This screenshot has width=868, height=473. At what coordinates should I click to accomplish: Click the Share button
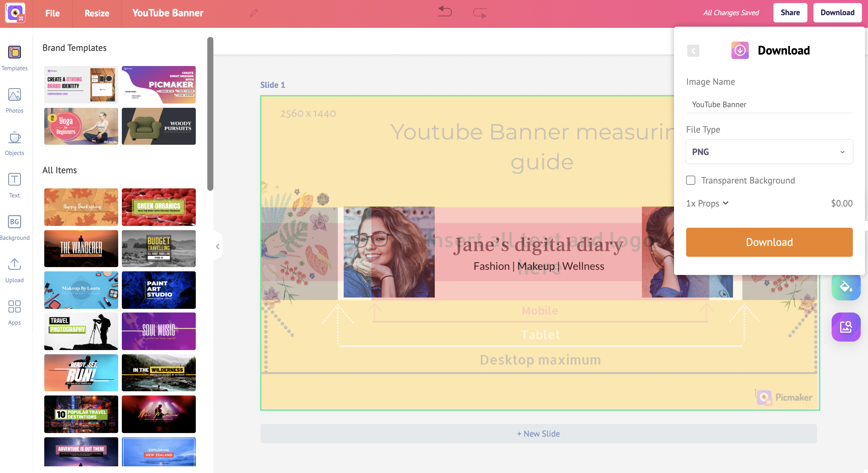[790, 12]
